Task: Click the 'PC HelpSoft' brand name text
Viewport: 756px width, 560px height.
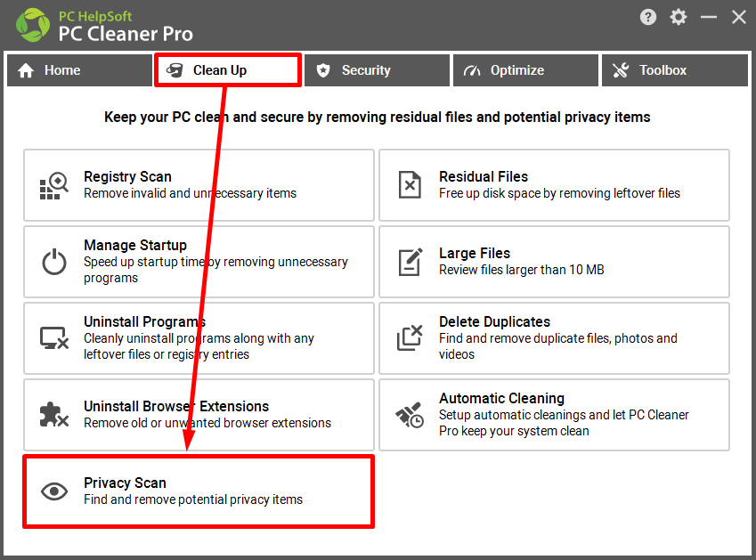Action: tap(95, 16)
